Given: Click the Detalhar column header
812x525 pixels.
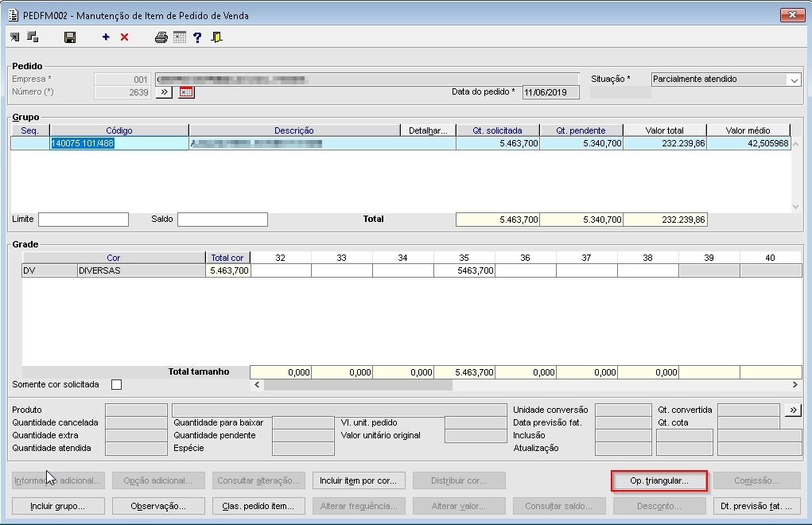Looking at the screenshot, I should coord(428,130).
